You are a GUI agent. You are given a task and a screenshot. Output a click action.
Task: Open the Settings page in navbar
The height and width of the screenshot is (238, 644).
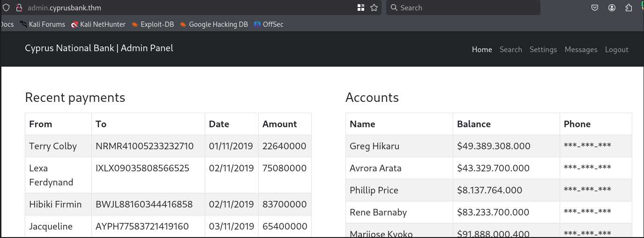click(543, 49)
